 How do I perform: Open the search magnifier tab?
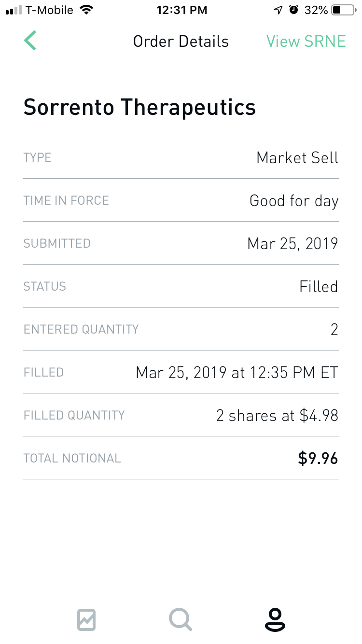[181, 619]
